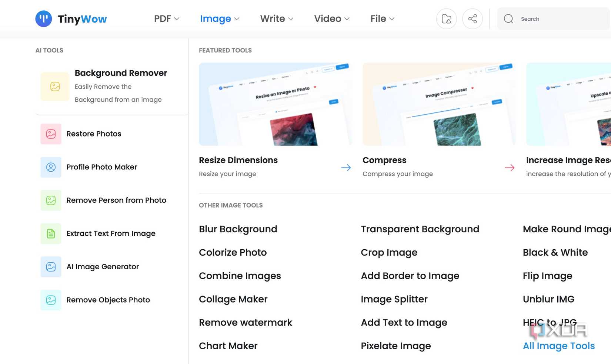Open HEIC to JPG converter

point(550,323)
